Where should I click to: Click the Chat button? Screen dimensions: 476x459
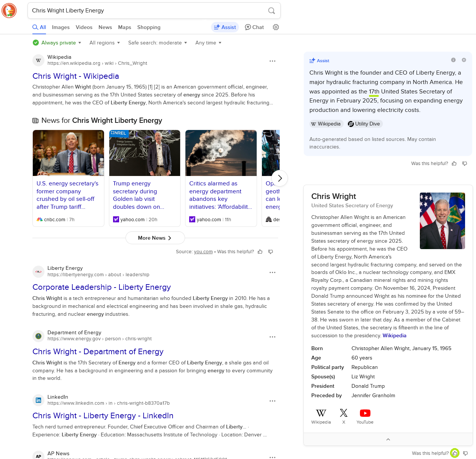[254, 27]
